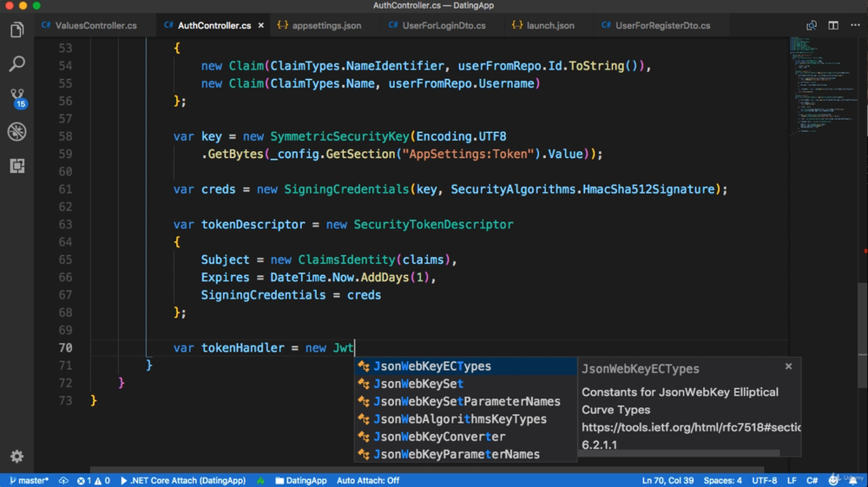Open the tools.ietf.org rfc7518 link
This screenshot has height=487, width=868.
[691, 427]
